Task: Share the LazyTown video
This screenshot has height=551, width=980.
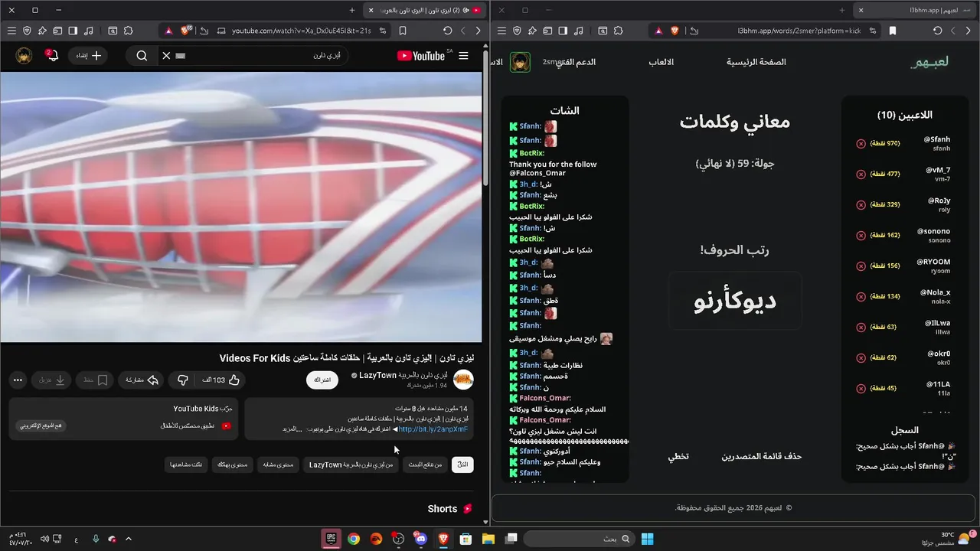Action: point(142,380)
